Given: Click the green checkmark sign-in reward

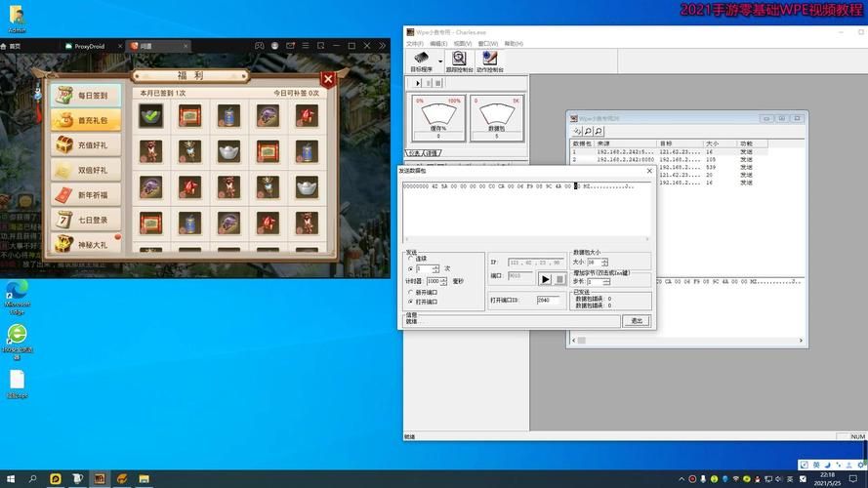Looking at the screenshot, I should (x=150, y=117).
